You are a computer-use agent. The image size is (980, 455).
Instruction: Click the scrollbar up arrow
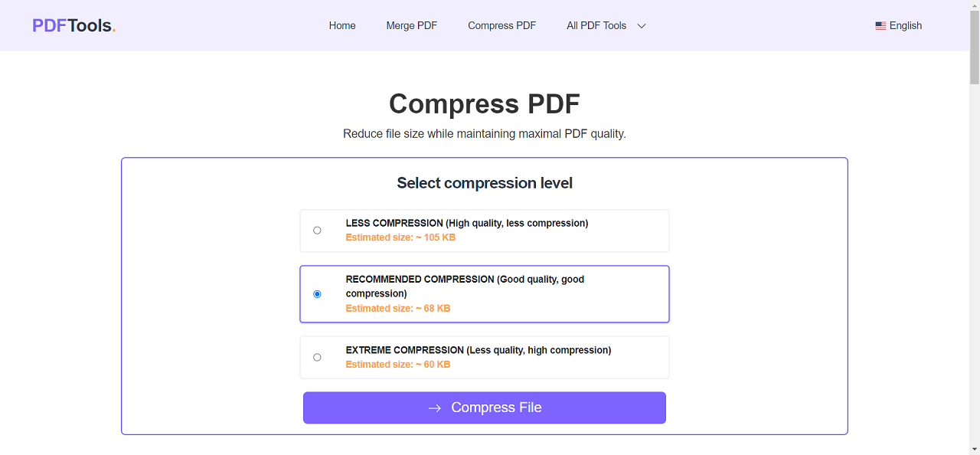(974, 5)
